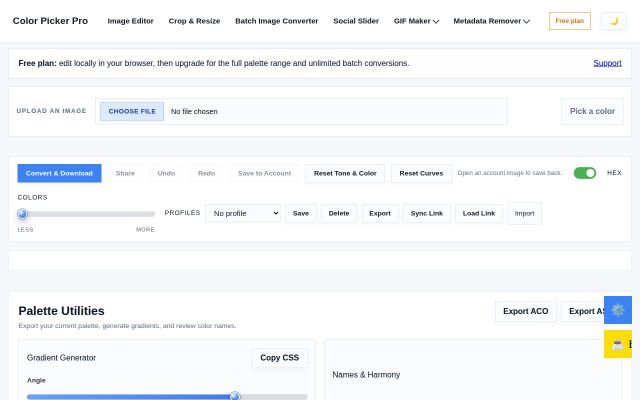Image resolution: width=640 pixels, height=400 pixels.
Task: Click the Pick a color button
Action: pyautogui.click(x=592, y=111)
